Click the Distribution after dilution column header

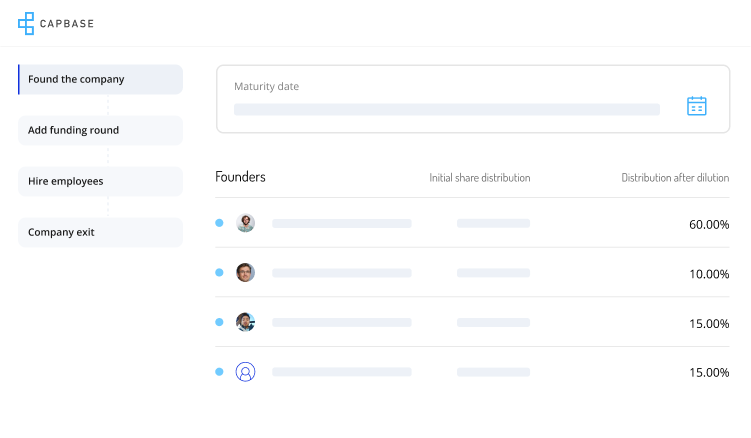point(675,178)
